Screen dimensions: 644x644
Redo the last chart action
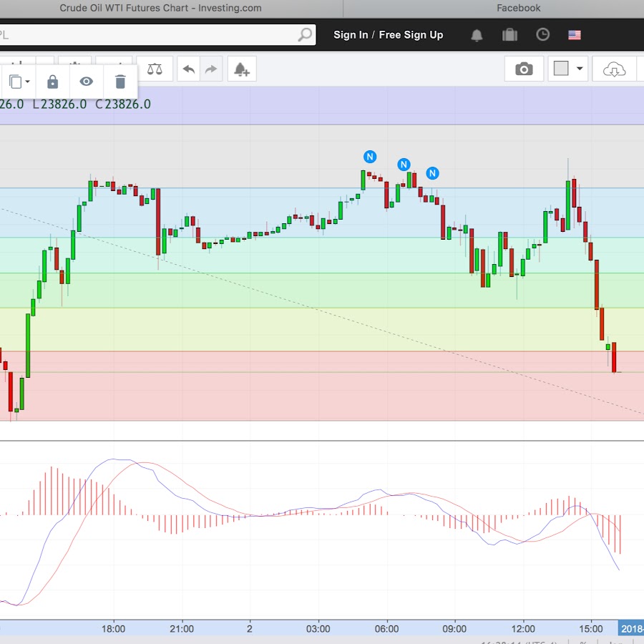[x=211, y=69]
